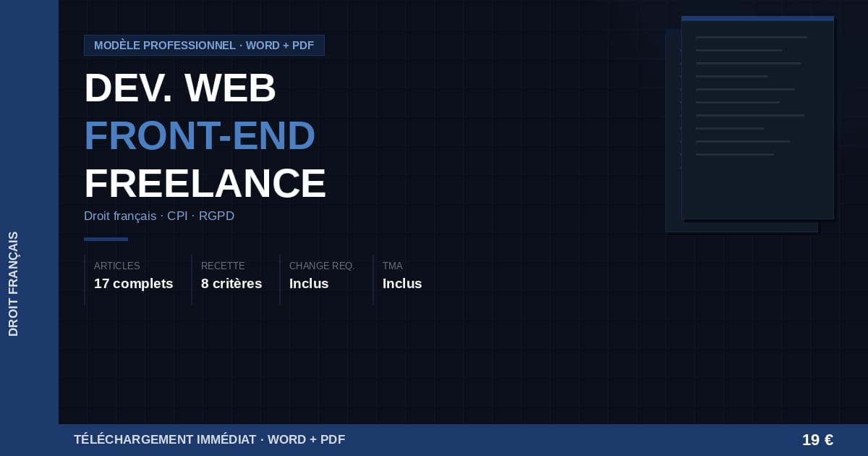Screen dimensions: 868x456
Task: Click the DEV. WEB heading
Action: [x=180, y=88]
